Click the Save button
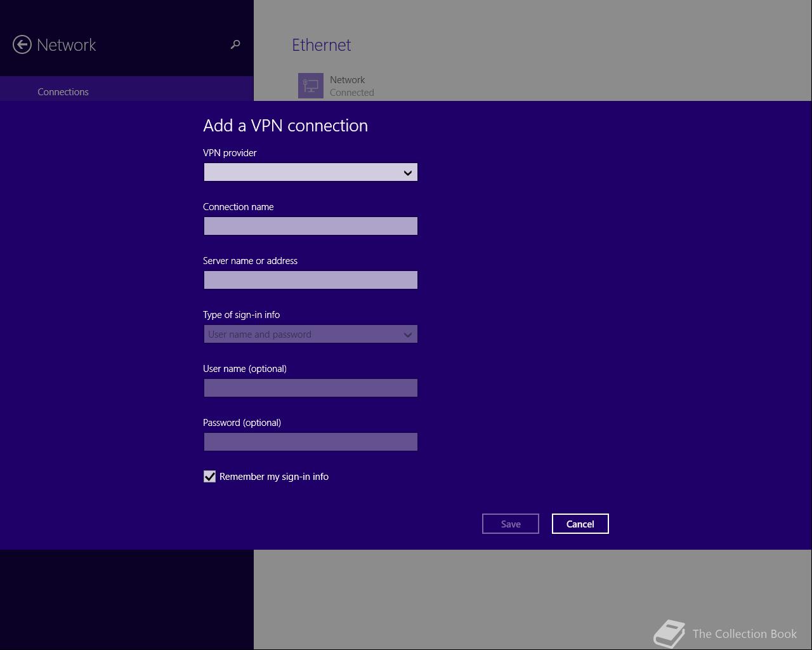The height and width of the screenshot is (650, 812). click(511, 524)
